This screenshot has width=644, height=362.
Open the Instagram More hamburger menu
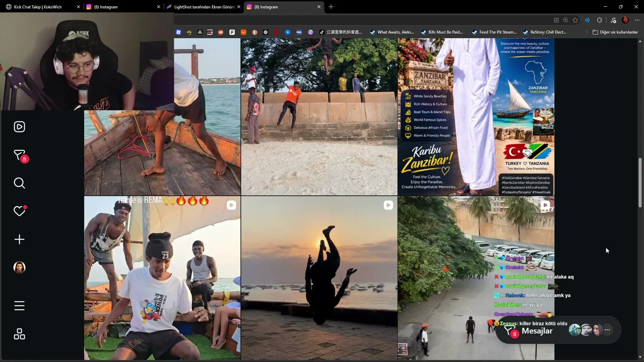click(x=19, y=306)
